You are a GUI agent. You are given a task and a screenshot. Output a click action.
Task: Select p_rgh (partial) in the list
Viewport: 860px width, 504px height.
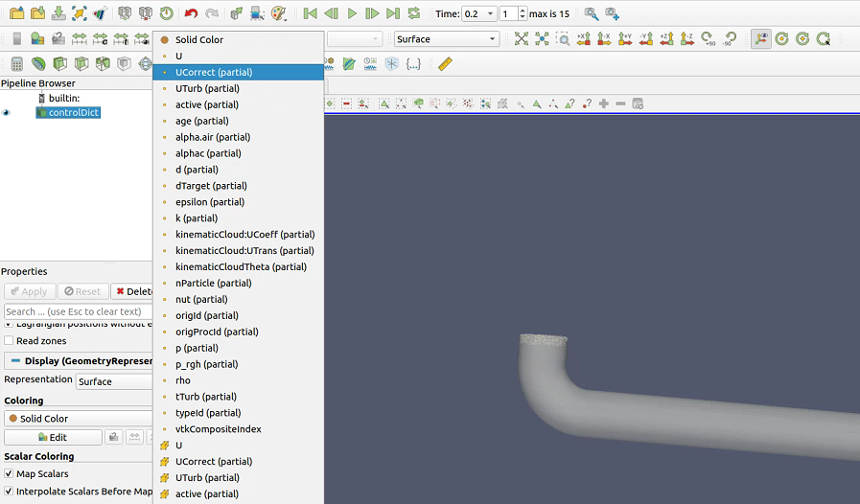coord(238,364)
